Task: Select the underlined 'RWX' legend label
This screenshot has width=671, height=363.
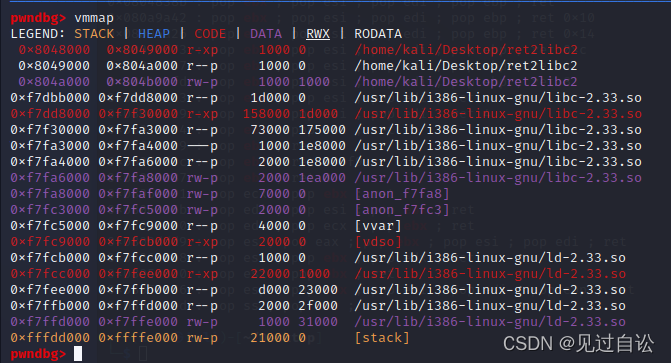Action: [318, 34]
